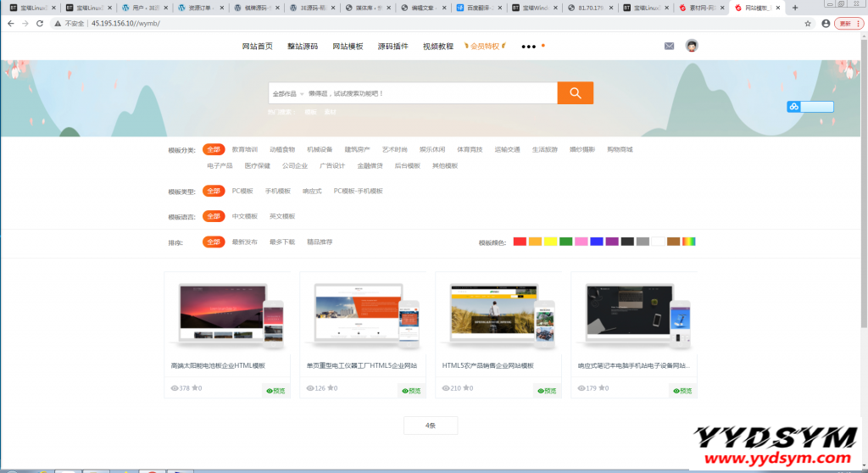Select PC模板 template type filter
868x473 pixels.
point(242,191)
